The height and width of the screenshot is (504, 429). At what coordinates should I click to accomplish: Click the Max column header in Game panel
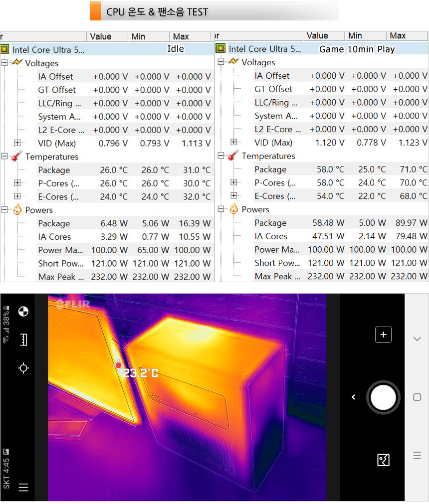pos(398,36)
